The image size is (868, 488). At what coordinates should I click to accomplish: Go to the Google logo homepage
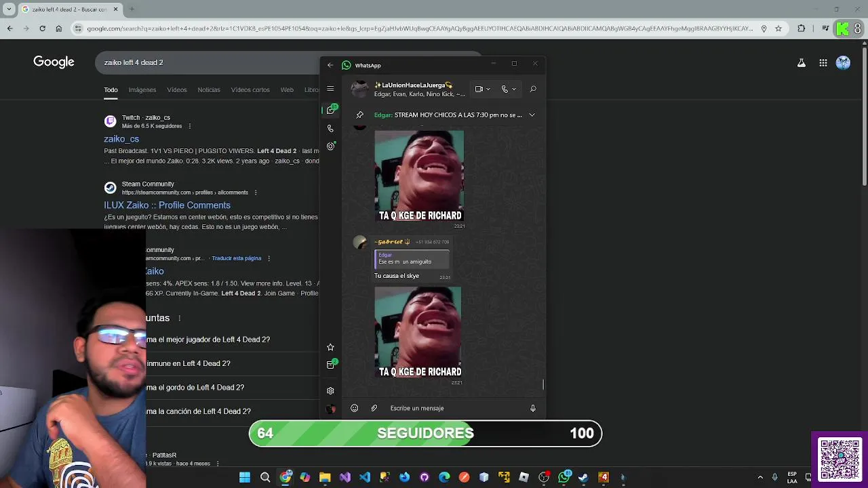point(54,62)
